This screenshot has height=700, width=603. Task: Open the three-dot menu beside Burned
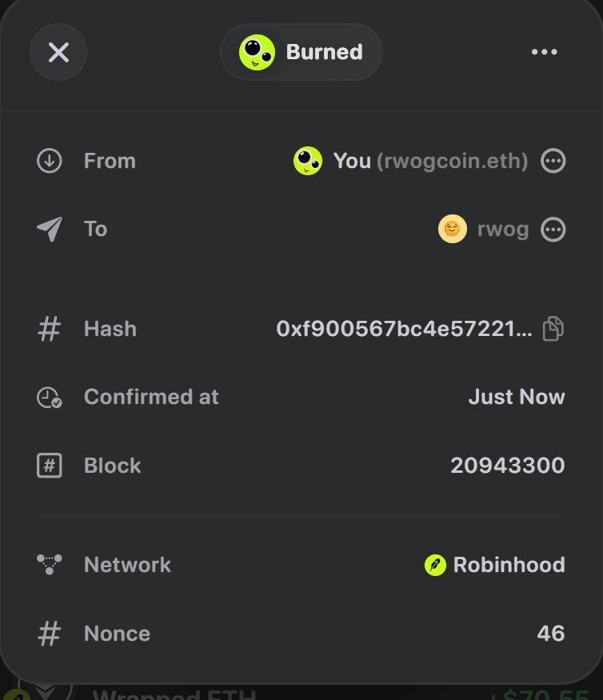[544, 52]
